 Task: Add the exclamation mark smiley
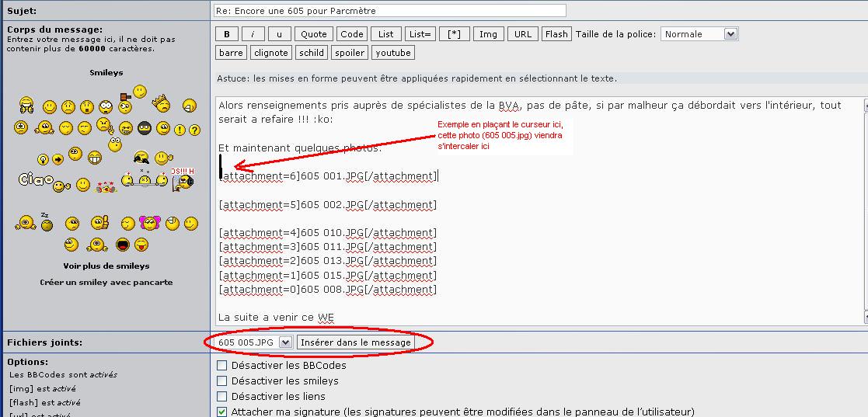(180, 130)
